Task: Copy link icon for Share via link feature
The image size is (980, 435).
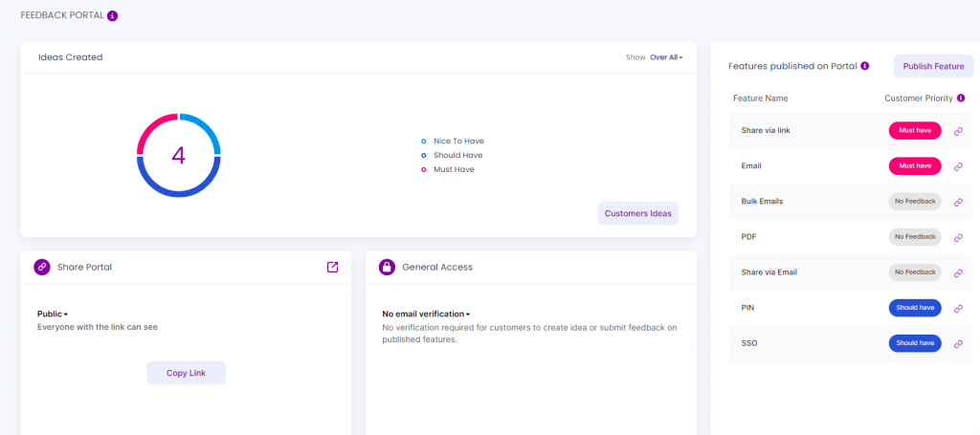Action: point(958,131)
